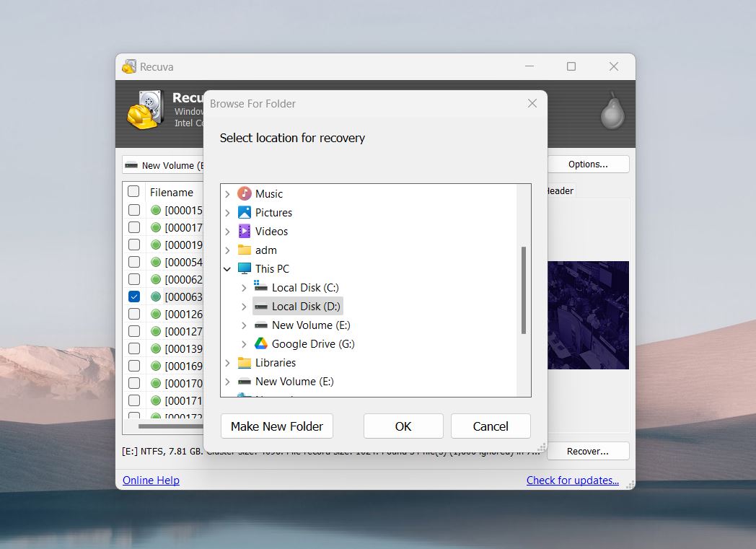Click the Pictures folder icon
The height and width of the screenshot is (549, 756).
pos(245,213)
